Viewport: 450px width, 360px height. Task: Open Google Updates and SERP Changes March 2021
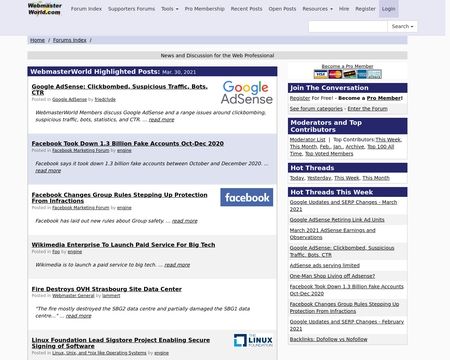pyautogui.click(x=343, y=206)
